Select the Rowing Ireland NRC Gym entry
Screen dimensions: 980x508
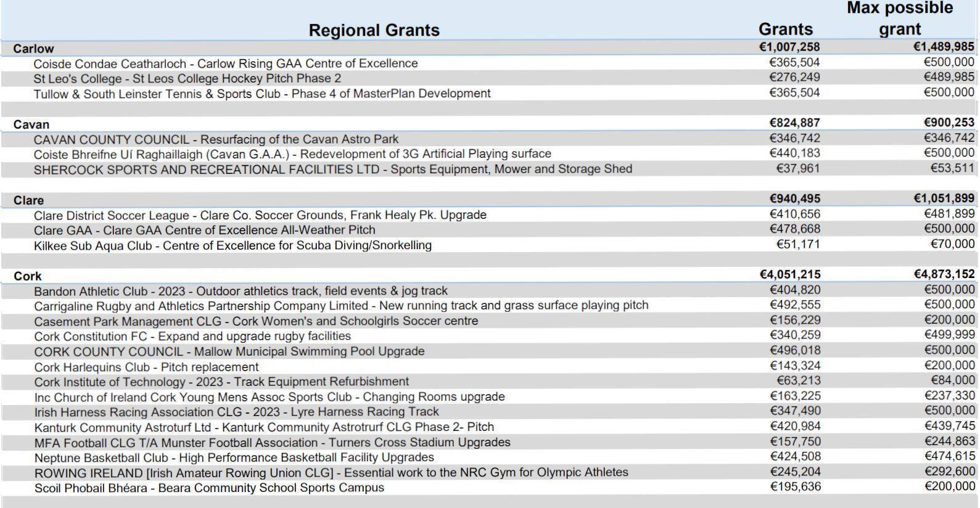[x=331, y=473]
